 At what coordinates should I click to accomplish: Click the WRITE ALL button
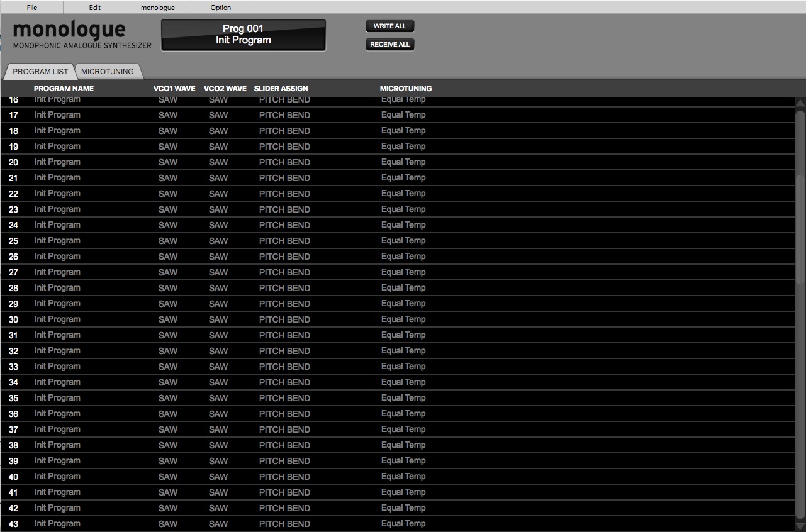(390, 26)
